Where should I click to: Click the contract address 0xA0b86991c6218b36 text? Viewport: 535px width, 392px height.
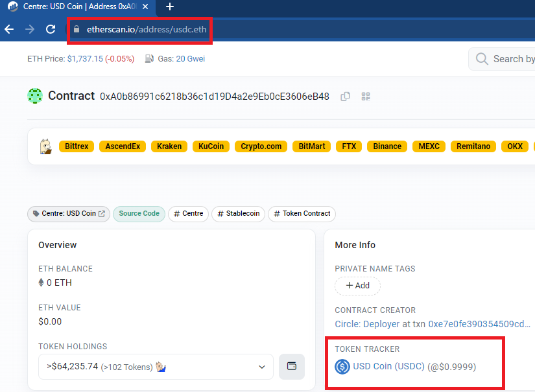pyautogui.click(x=215, y=97)
